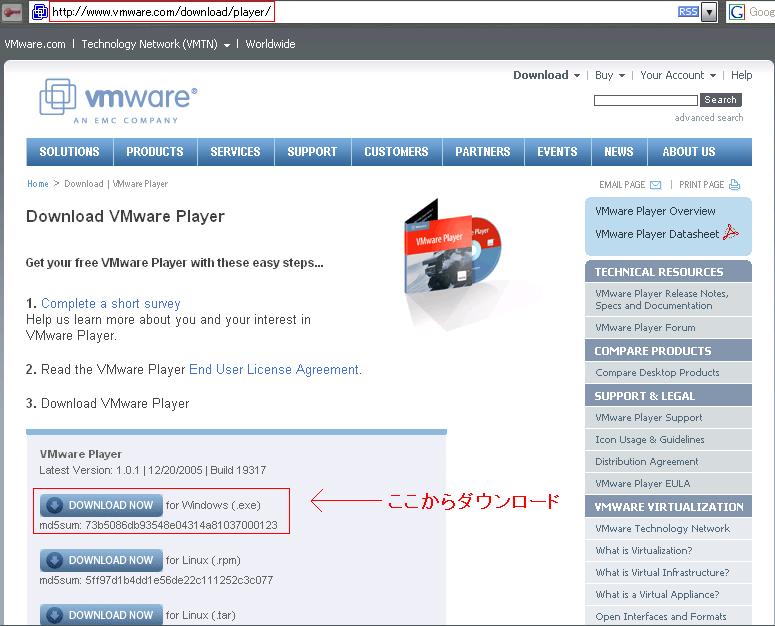Click the email page envelope icon

[655, 185]
